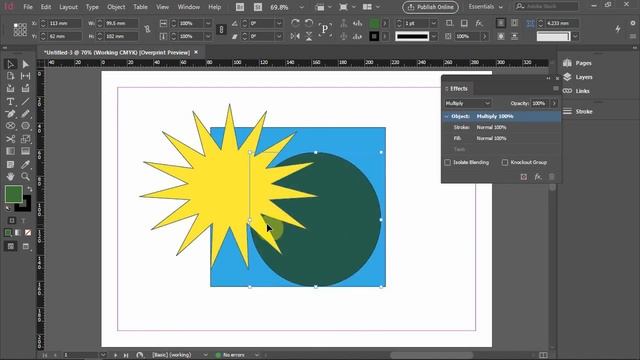Open the File menu
Screen dimensions: 640x360
[28, 7]
